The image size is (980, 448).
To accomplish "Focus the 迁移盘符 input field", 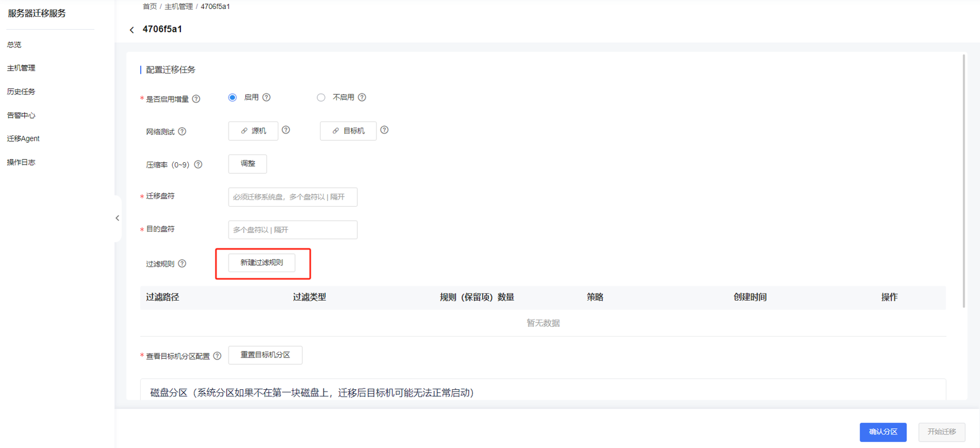I will [x=293, y=197].
